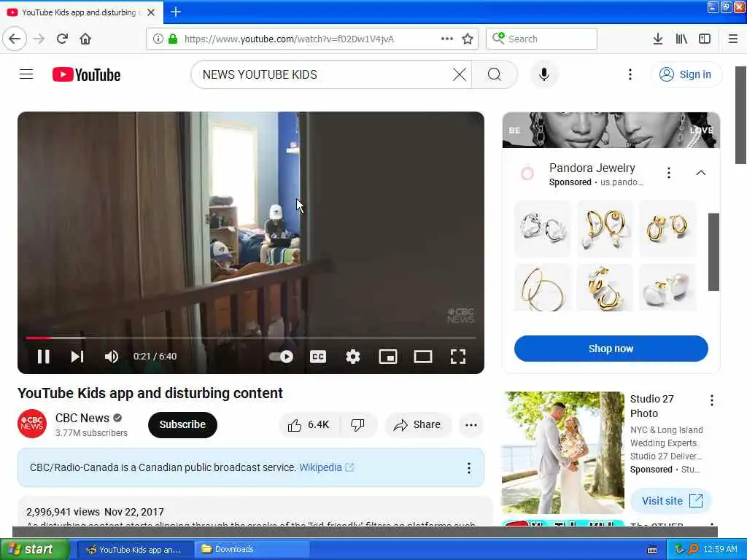Click the Sign in button
The width and height of the screenshot is (747, 560).
point(686,74)
